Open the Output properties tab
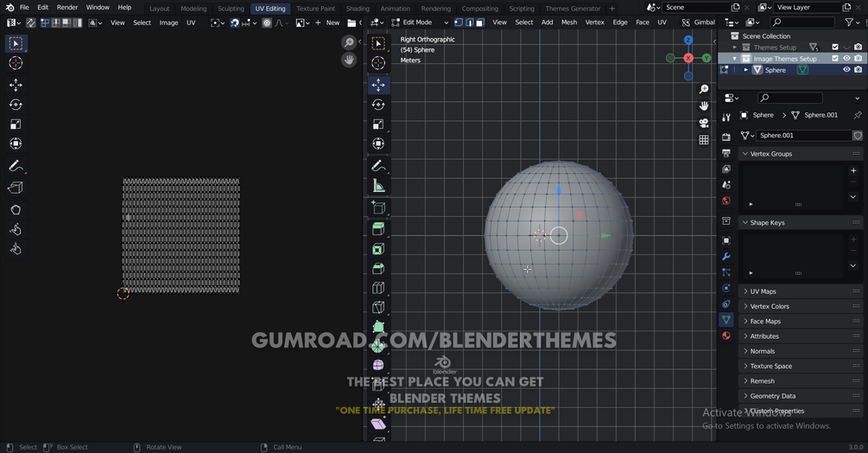 click(726, 152)
